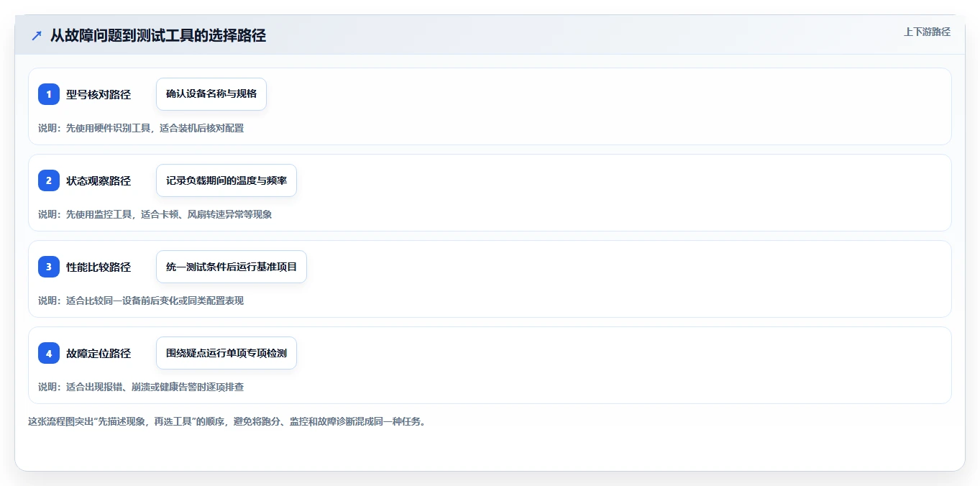Screen dimensions: 980x486
Task: Click the header title 从故障问题到测试工具的选择路径
Action: click(x=158, y=36)
